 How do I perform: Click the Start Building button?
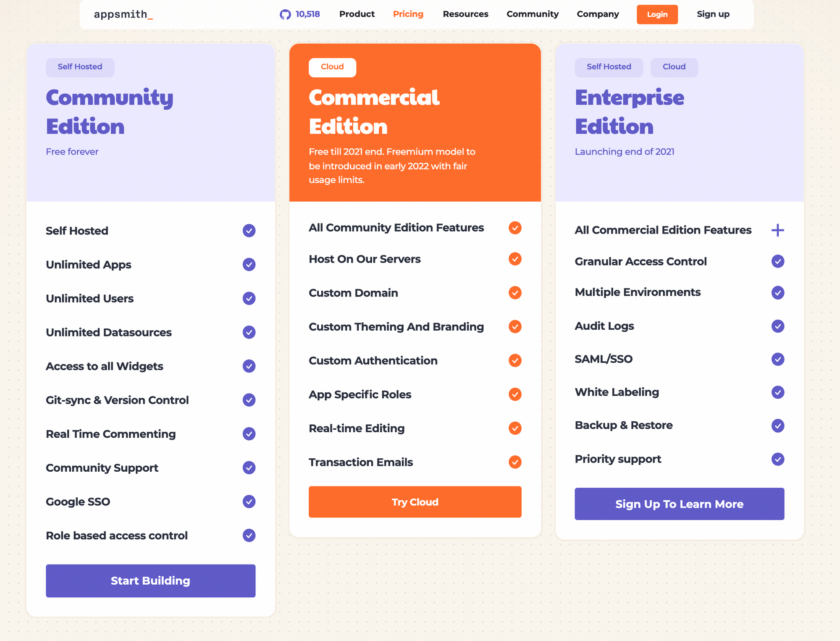click(x=150, y=581)
